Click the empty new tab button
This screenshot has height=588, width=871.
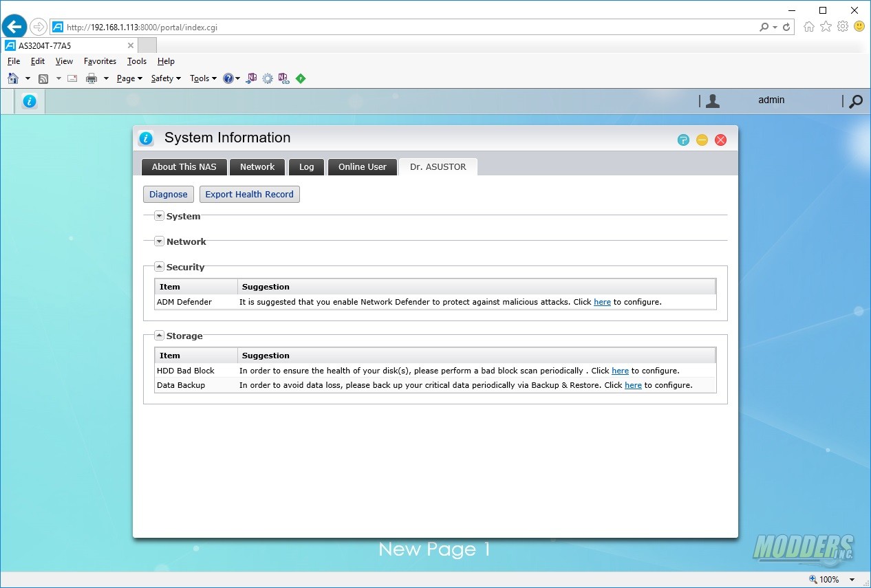[147, 45]
